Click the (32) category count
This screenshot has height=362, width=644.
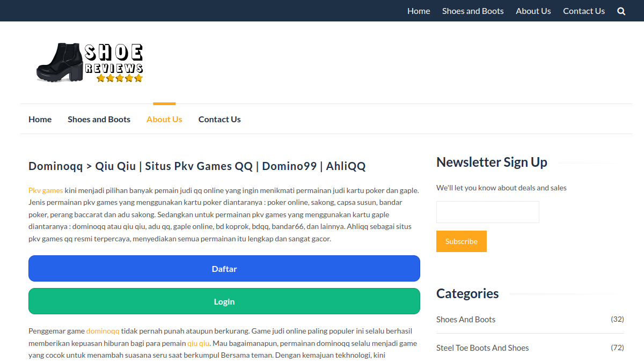[x=617, y=319]
